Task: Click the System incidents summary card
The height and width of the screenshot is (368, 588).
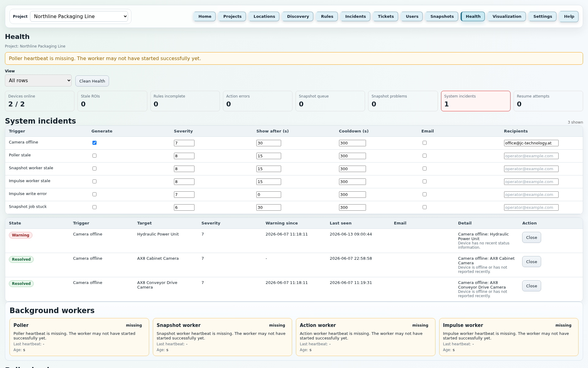Action: 475,101
